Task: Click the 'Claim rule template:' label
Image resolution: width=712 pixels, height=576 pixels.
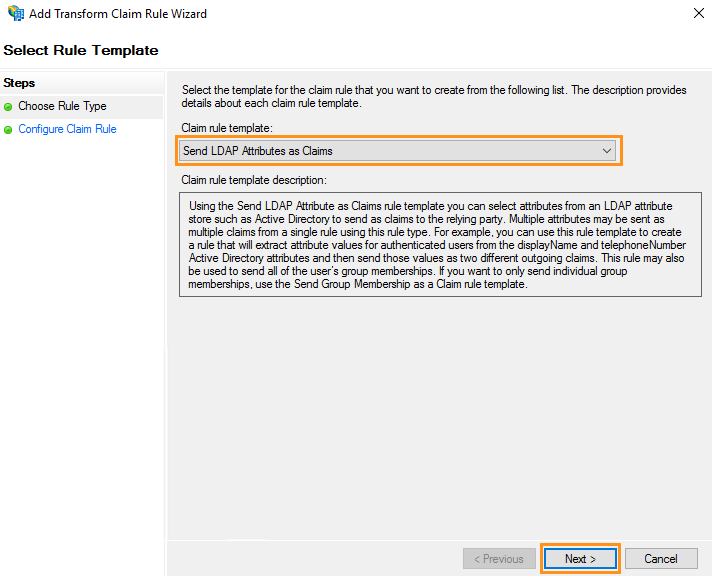Action: coord(226,128)
